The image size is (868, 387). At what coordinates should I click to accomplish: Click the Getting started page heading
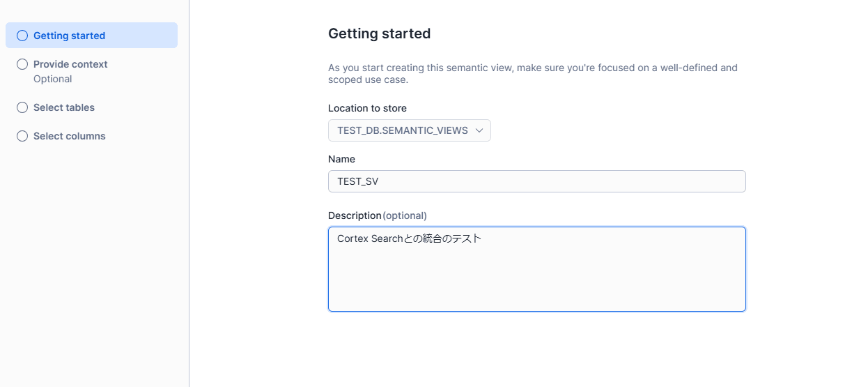(379, 33)
